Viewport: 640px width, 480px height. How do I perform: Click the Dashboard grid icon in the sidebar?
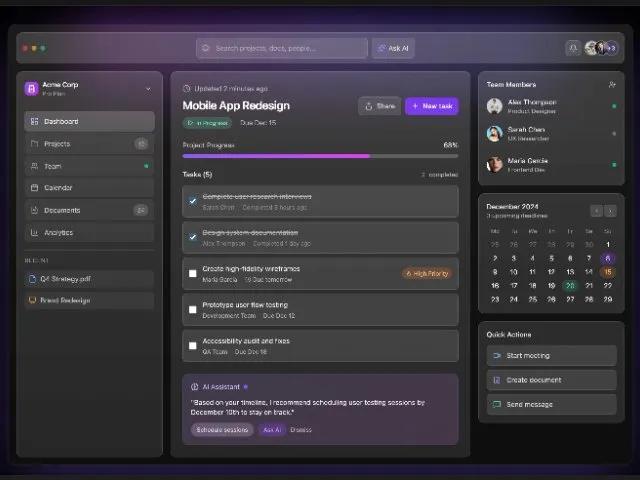(x=35, y=121)
